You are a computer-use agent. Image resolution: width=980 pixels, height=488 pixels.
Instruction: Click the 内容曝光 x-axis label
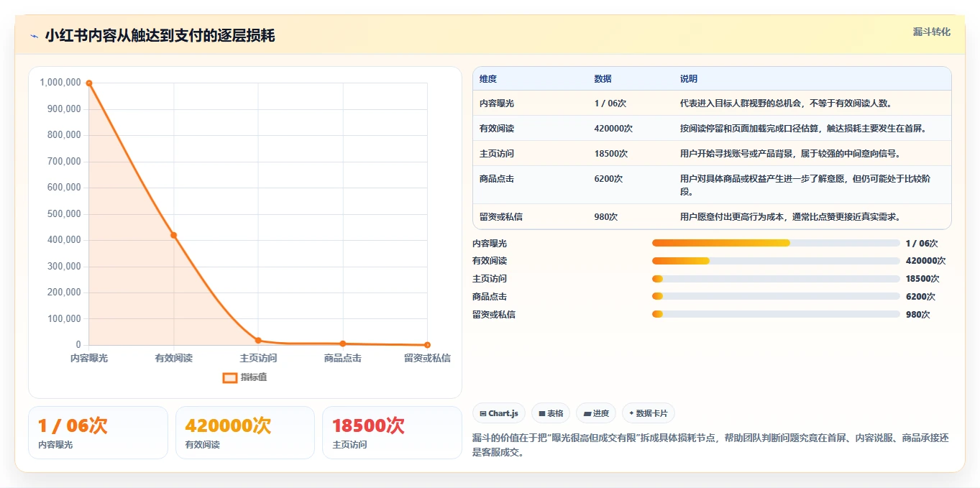click(x=89, y=358)
